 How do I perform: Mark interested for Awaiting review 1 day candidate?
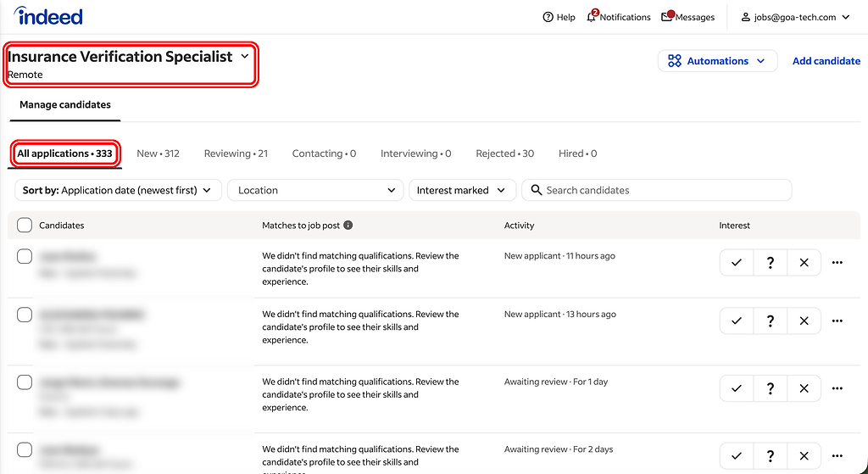click(x=737, y=388)
